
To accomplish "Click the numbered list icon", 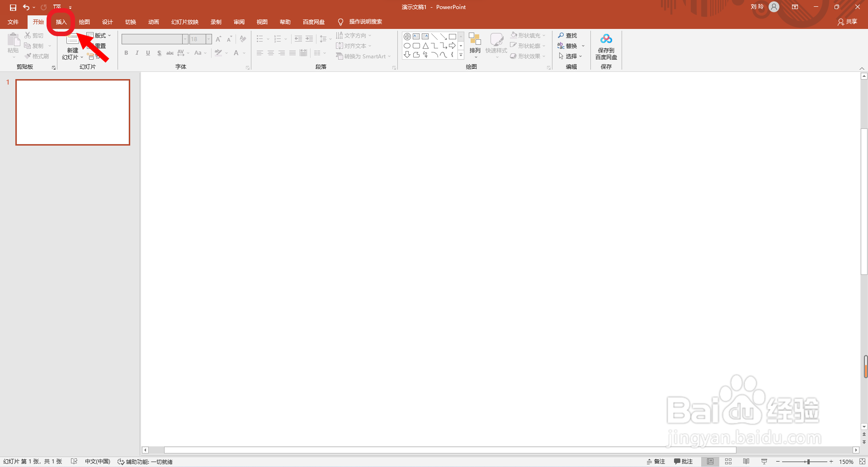I will (278, 39).
